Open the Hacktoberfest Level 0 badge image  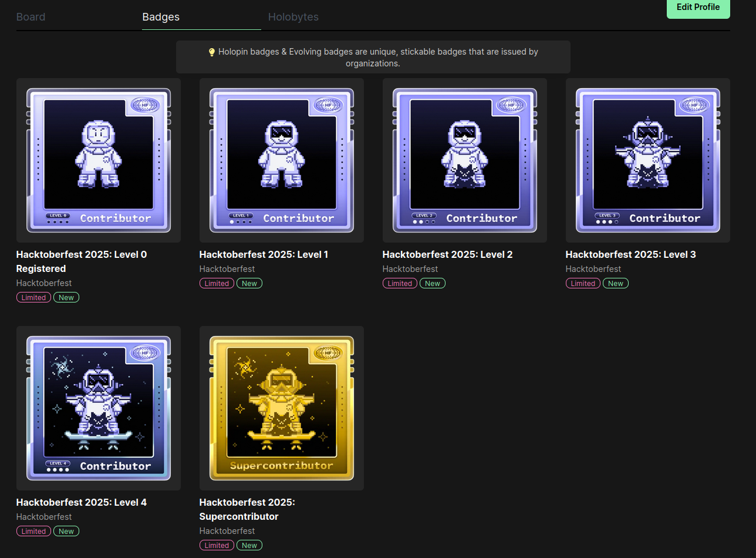pyautogui.click(x=99, y=160)
